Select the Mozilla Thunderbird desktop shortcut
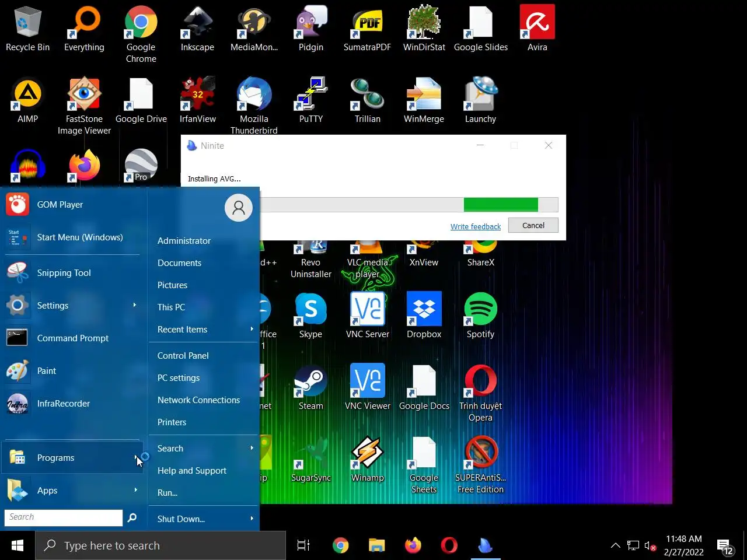This screenshot has width=747, height=560. (254, 106)
